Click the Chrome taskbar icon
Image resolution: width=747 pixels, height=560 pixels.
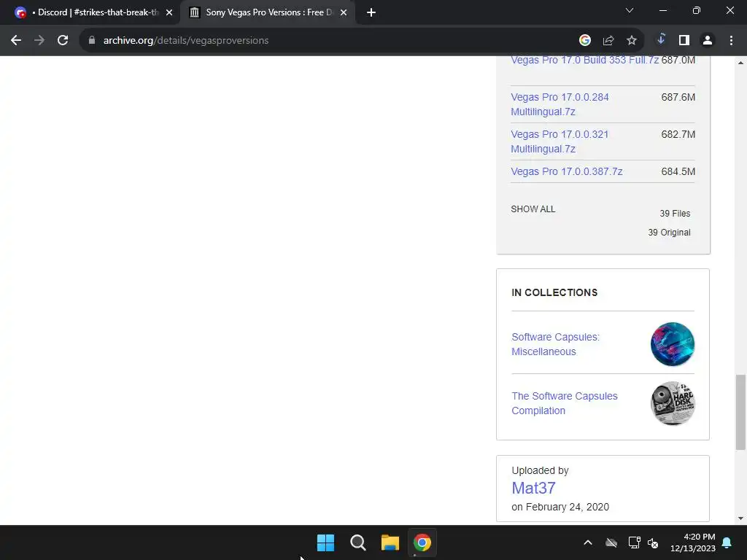pos(422,542)
